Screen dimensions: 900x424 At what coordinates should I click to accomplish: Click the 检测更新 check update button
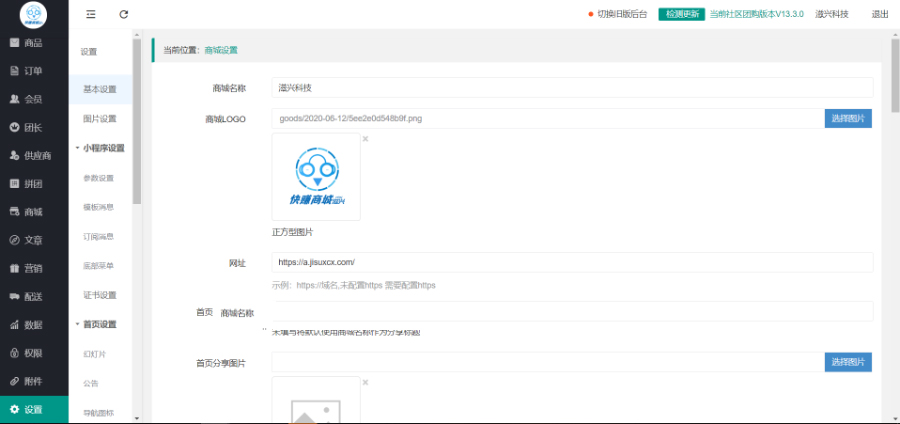681,14
